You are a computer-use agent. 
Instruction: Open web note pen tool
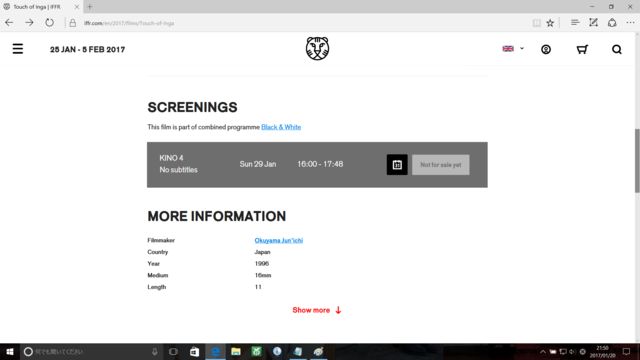click(593, 23)
